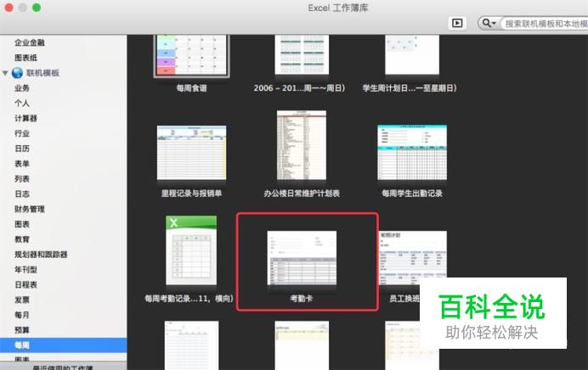This screenshot has height=370, width=588.
Task: Click the 每周食谱 template label
Action: [192, 88]
